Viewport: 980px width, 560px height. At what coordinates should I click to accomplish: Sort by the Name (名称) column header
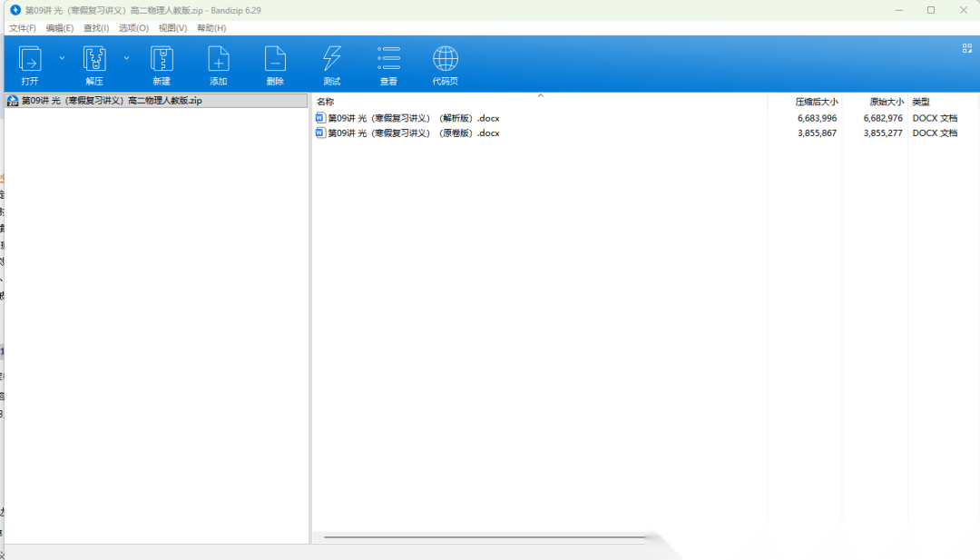coord(326,102)
